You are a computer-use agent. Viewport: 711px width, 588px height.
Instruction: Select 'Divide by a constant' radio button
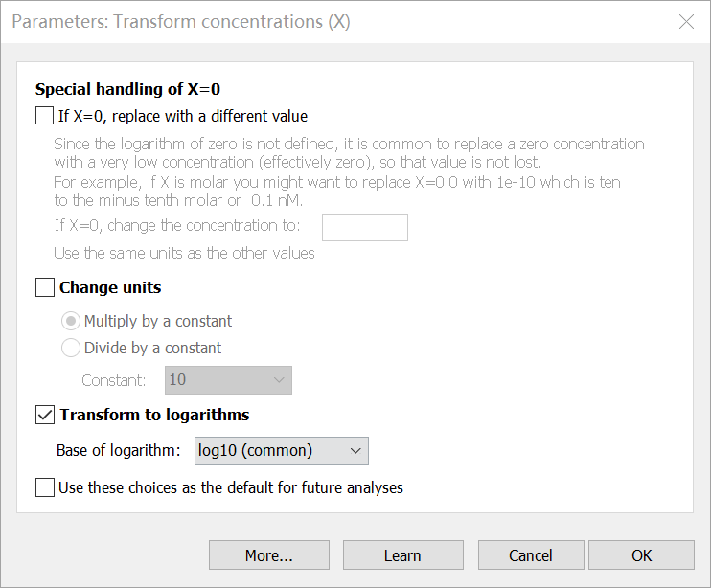[71, 348]
